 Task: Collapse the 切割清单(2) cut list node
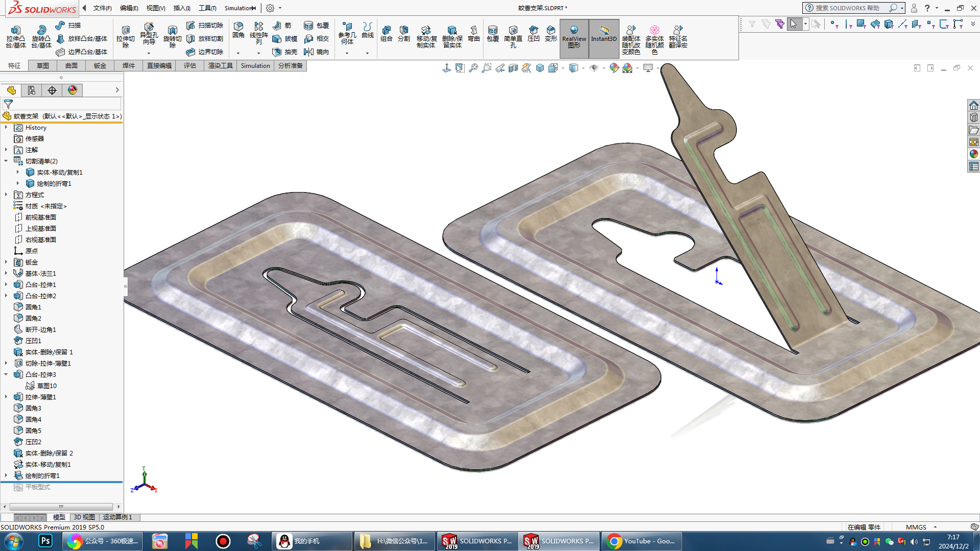tap(6, 161)
